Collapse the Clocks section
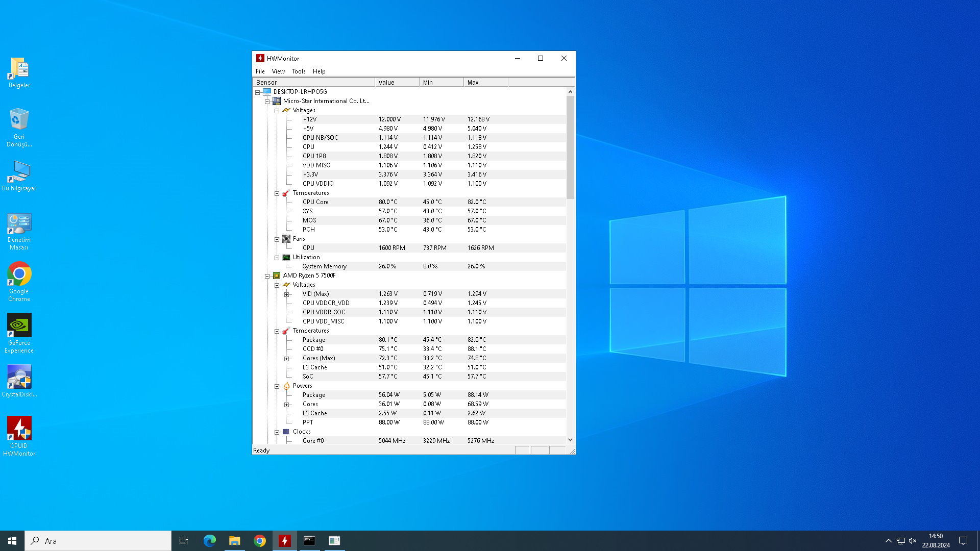The image size is (980, 551). click(277, 432)
